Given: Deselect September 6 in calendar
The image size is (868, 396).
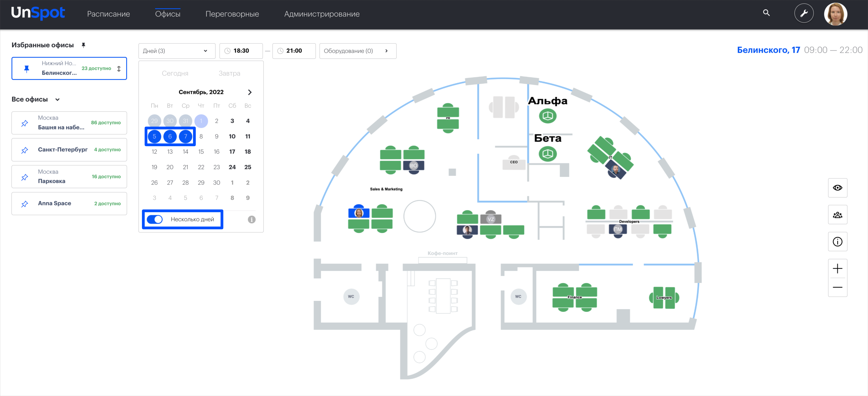Looking at the screenshot, I should 170,136.
